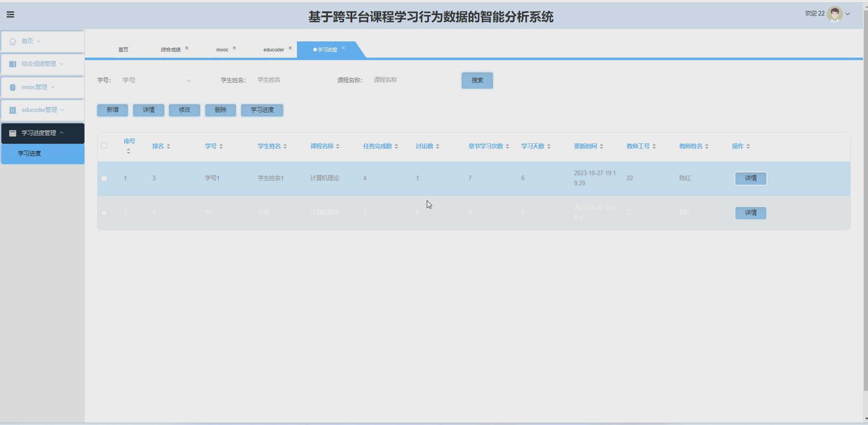
Task: Check the checkbox for row with 学号1
Action: [x=104, y=178]
